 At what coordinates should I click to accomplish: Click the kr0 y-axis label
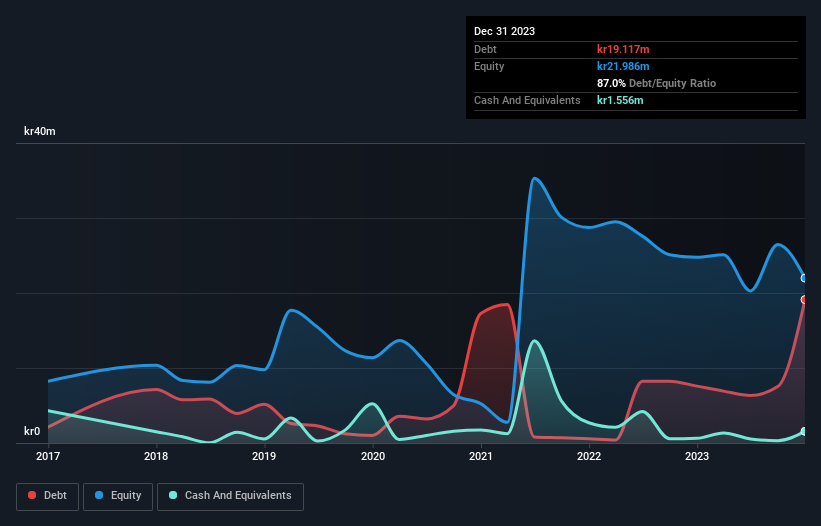pos(32,431)
